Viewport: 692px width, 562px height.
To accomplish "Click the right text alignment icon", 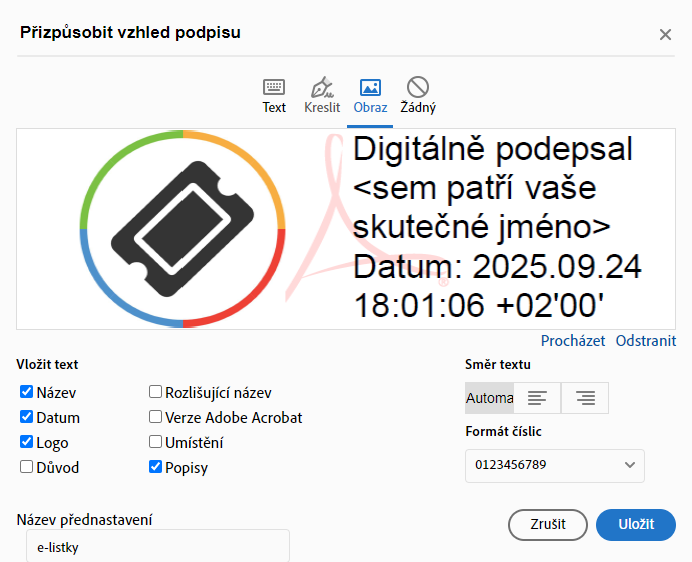I will (x=585, y=398).
